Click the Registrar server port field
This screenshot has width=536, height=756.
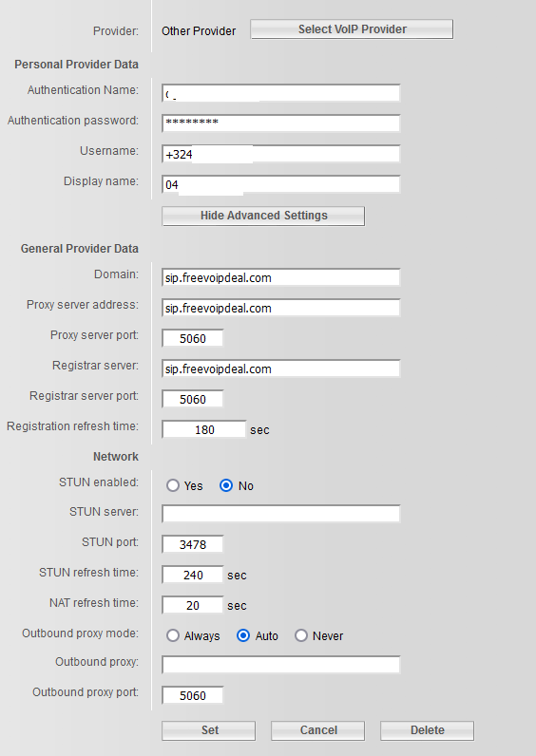pos(193,399)
